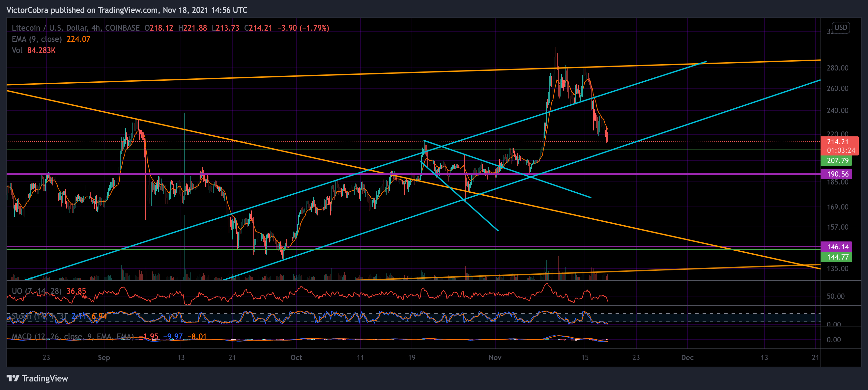Screen dimensions: 868x390
Task: Click the VictorCobra published header text
Action: [127, 10]
